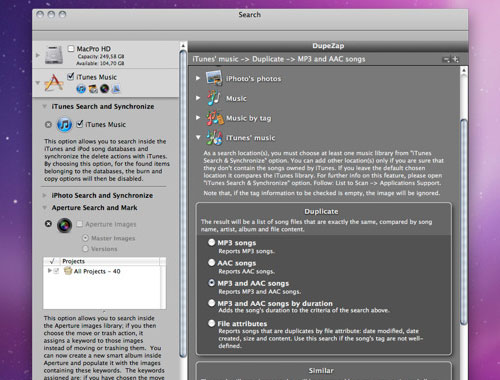Screen dimensions: 500x380
Task: Select the Master Images radio button
Action: click(x=86, y=238)
